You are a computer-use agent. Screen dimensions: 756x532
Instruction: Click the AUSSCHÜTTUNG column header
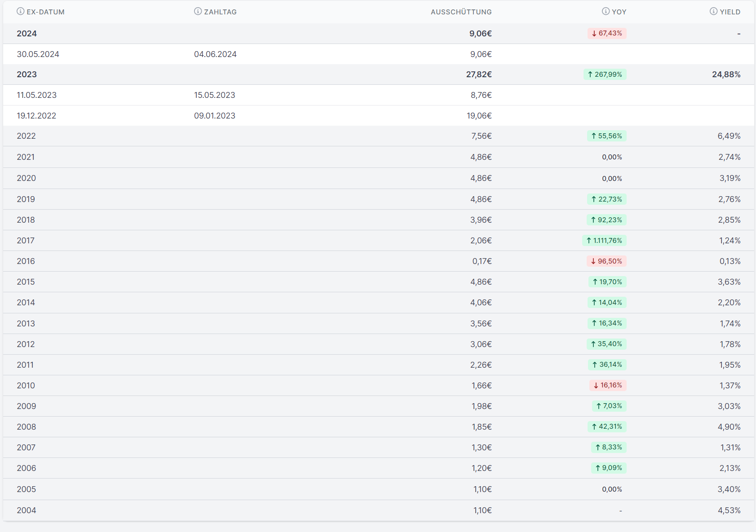461,12
